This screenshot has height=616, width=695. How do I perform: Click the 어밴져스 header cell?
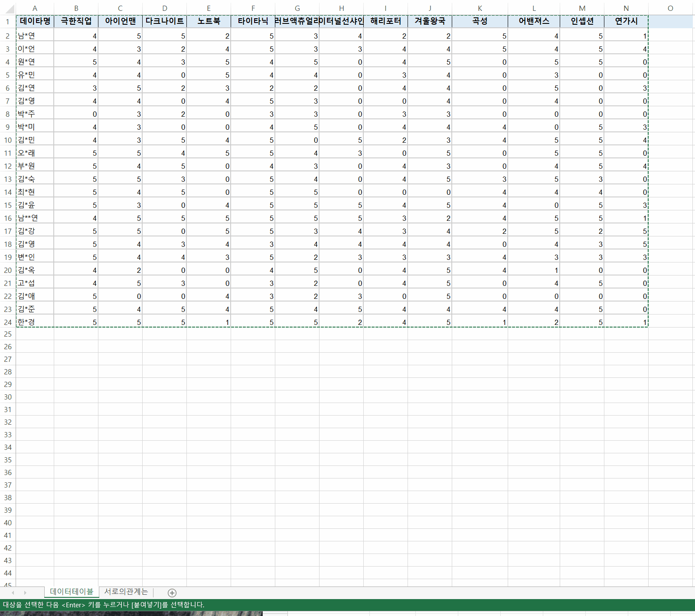[534, 21]
